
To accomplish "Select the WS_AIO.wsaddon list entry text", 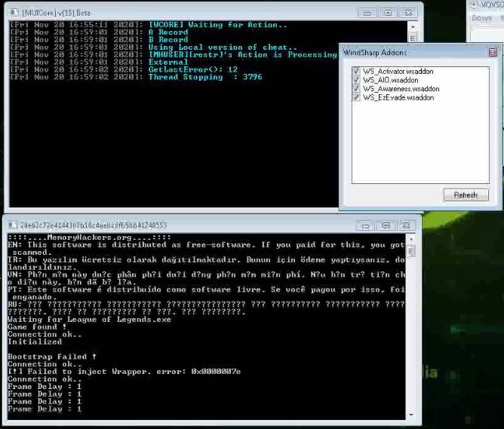I will (x=391, y=80).
